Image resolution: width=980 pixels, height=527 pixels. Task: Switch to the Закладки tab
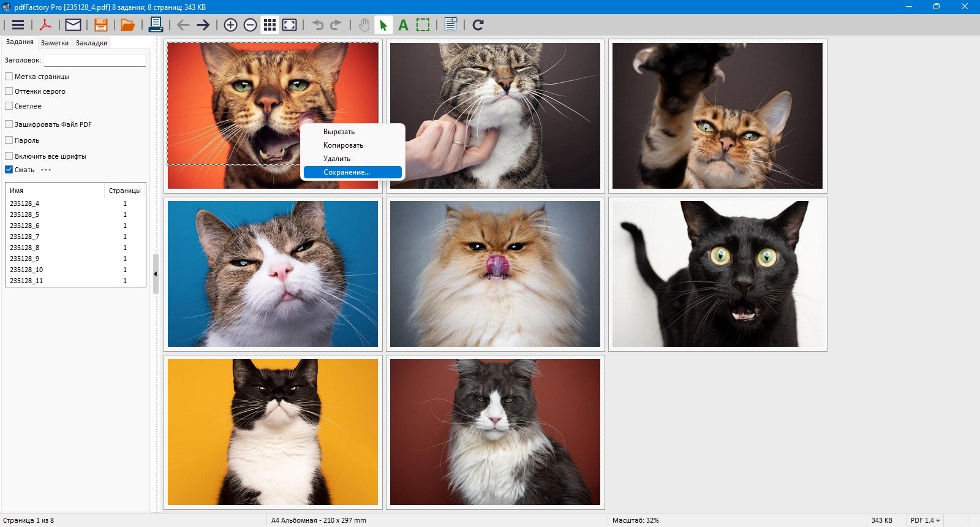(x=91, y=43)
